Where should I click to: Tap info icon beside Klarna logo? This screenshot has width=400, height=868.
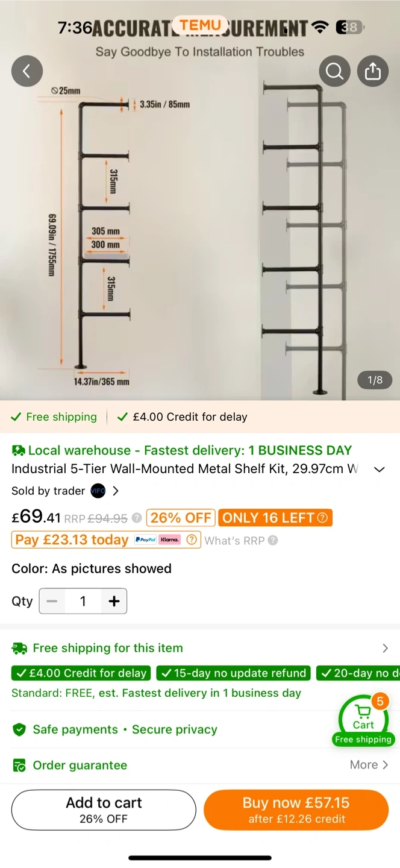pyautogui.click(x=192, y=539)
